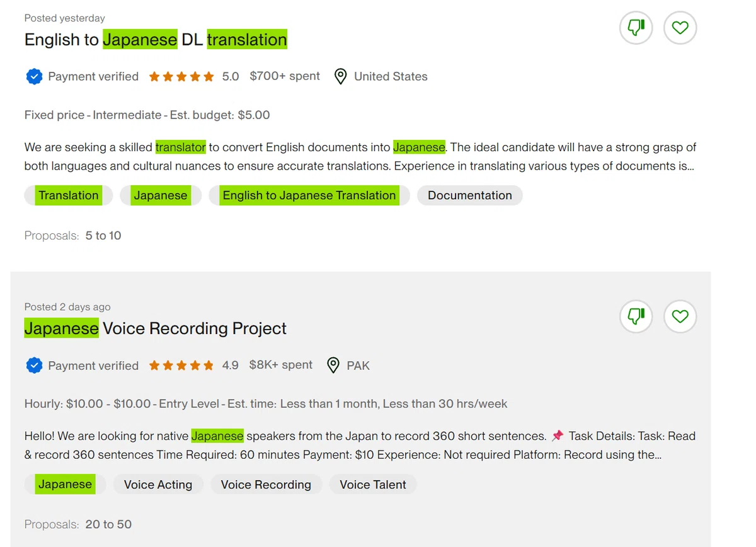This screenshot has width=756, height=547.
Task: Click the location pin next to United States
Action: click(340, 77)
